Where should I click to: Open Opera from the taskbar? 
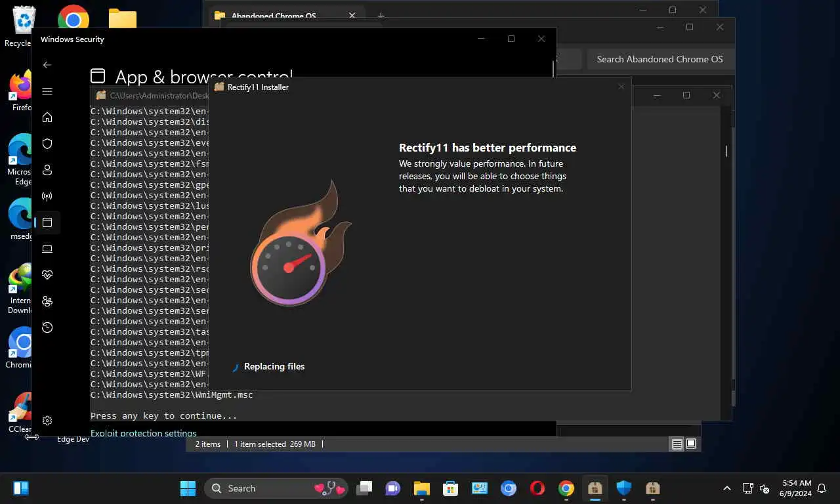click(537, 488)
